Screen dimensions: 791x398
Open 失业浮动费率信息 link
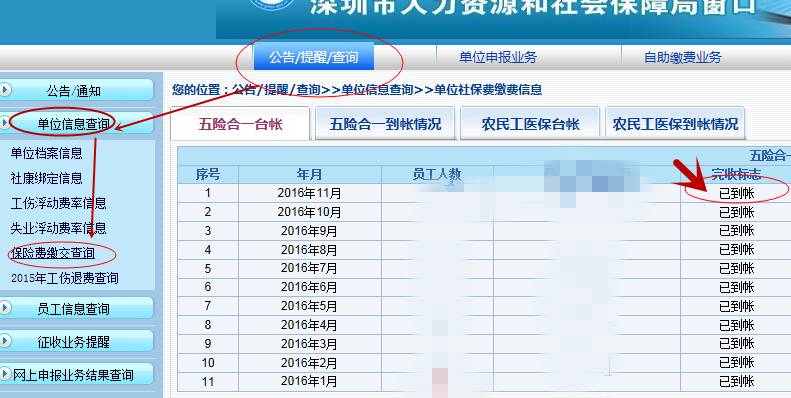[58, 228]
